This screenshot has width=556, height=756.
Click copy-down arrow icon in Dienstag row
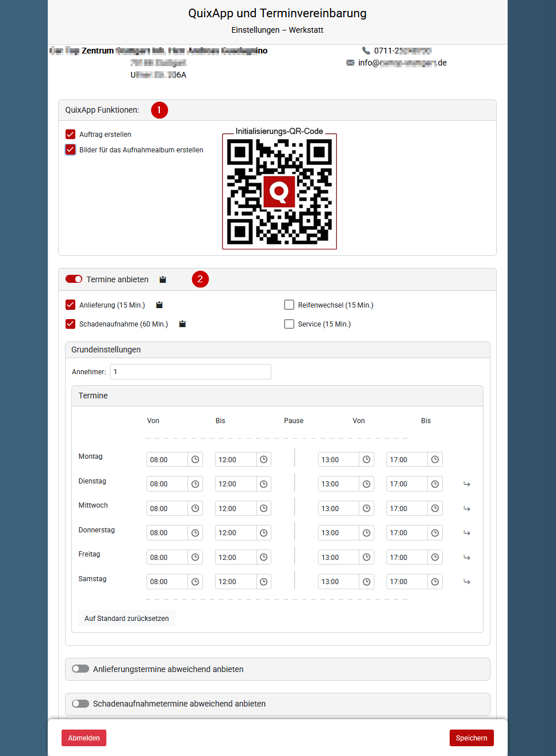(467, 484)
